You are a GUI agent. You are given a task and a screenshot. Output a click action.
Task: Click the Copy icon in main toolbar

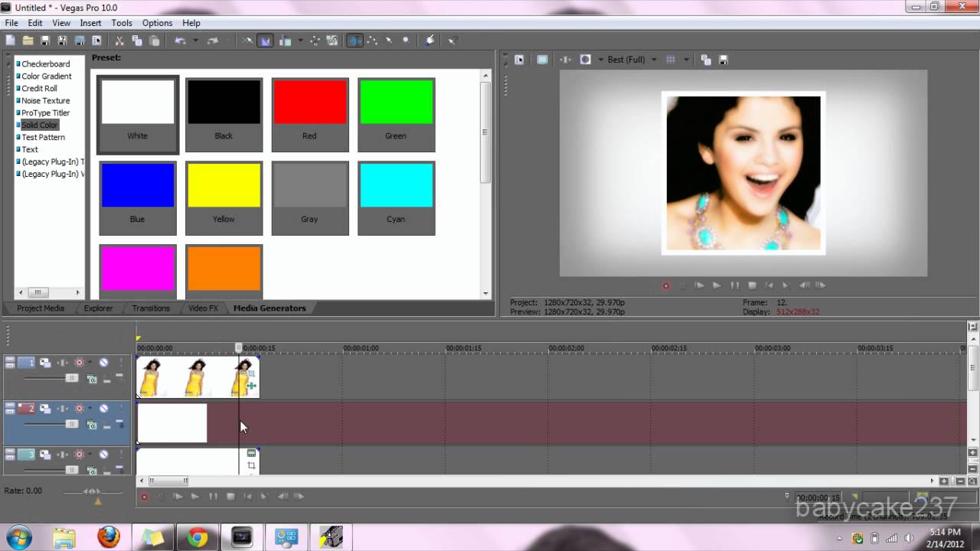coord(137,41)
